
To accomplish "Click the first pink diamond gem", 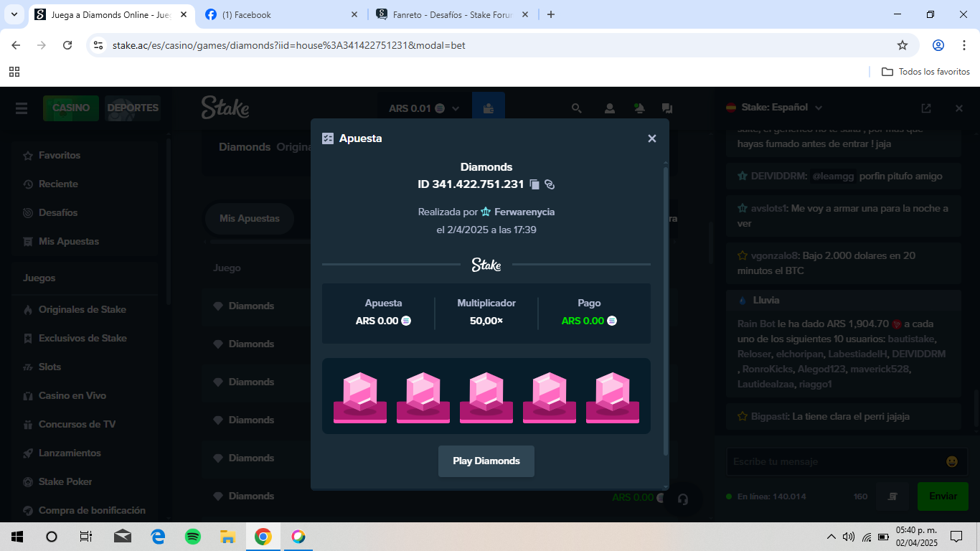I will pyautogui.click(x=360, y=397).
